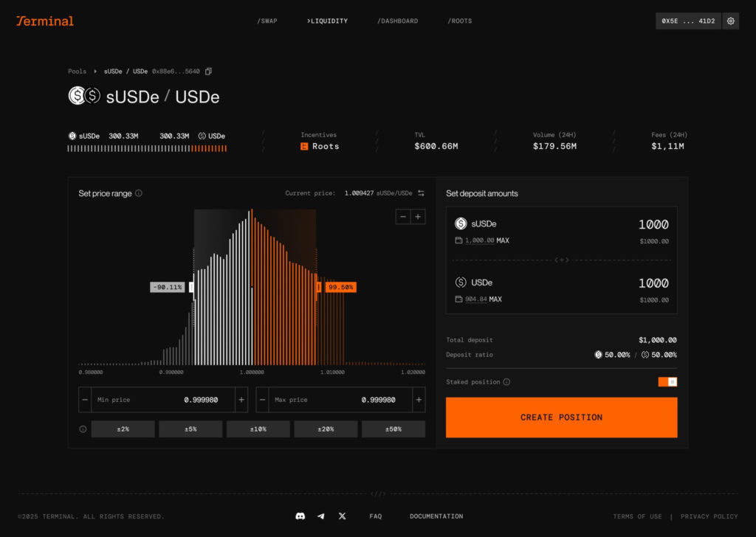Open the Set price range info icon
Image resolution: width=756 pixels, height=537 pixels.
139,193
